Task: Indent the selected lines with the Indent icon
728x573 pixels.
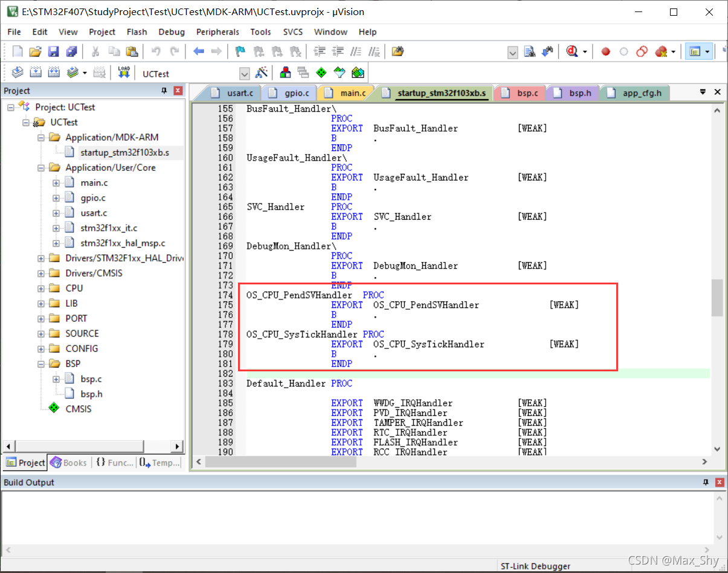Action: (320, 52)
